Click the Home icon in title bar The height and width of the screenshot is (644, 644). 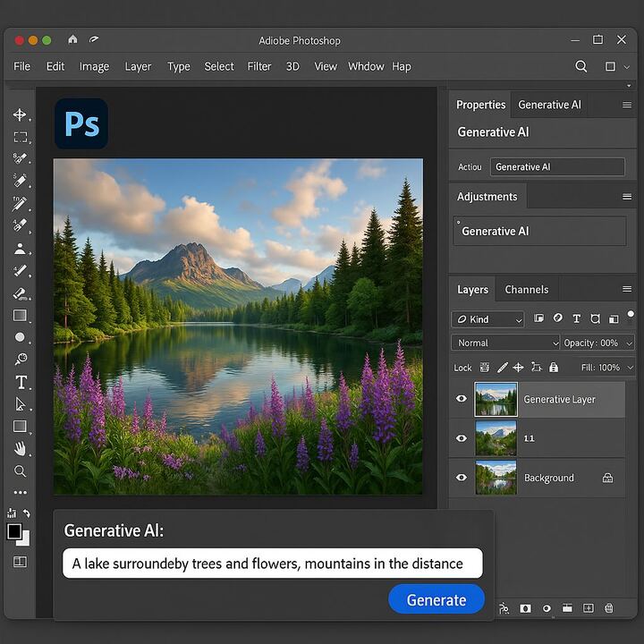(72, 39)
